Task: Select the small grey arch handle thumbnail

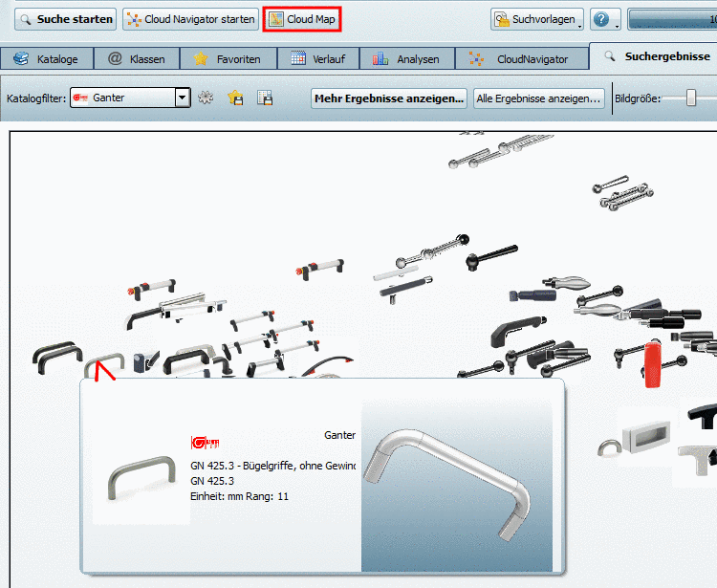Action: pos(610,447)
